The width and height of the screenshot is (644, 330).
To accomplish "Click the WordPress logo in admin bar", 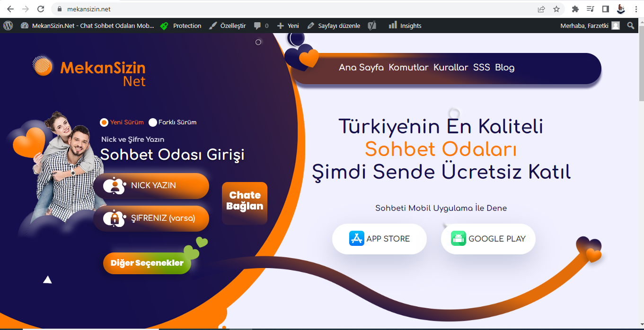I will tap(8, 26).
